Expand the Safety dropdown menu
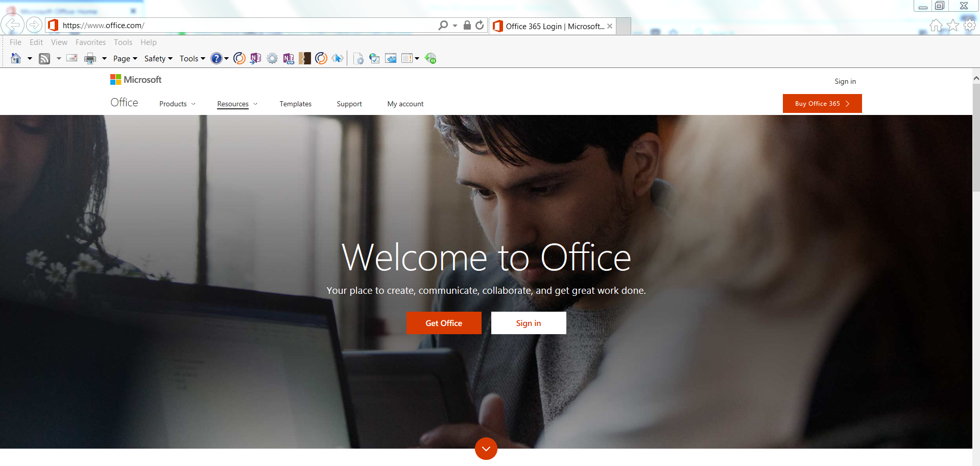The width and height of the screenshot is (980, 466). click(x=158, y=59)
